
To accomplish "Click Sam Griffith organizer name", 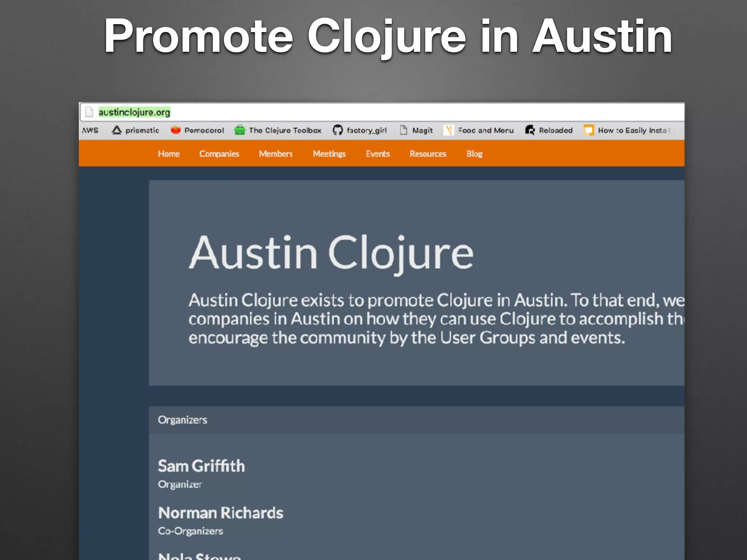I will 201,466.
